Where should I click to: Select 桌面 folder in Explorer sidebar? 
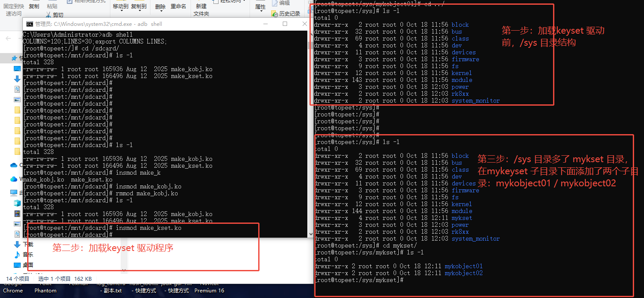click(28, 265)
